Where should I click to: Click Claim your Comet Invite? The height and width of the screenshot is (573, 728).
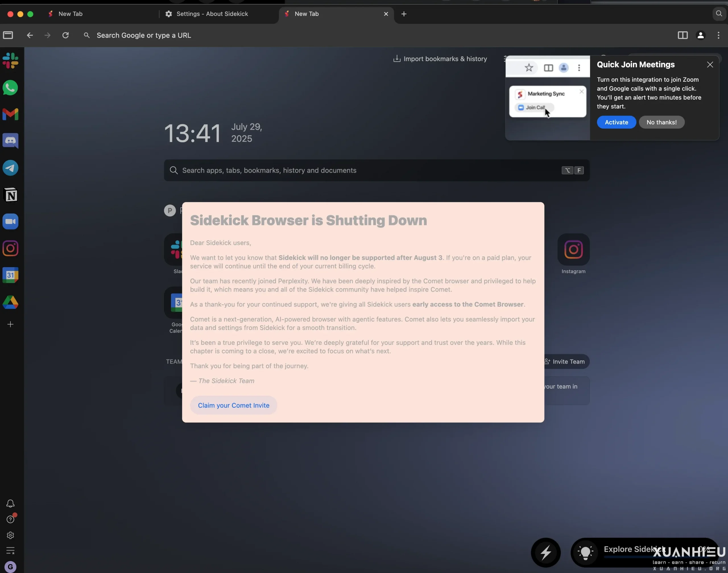tap(233, 405)
